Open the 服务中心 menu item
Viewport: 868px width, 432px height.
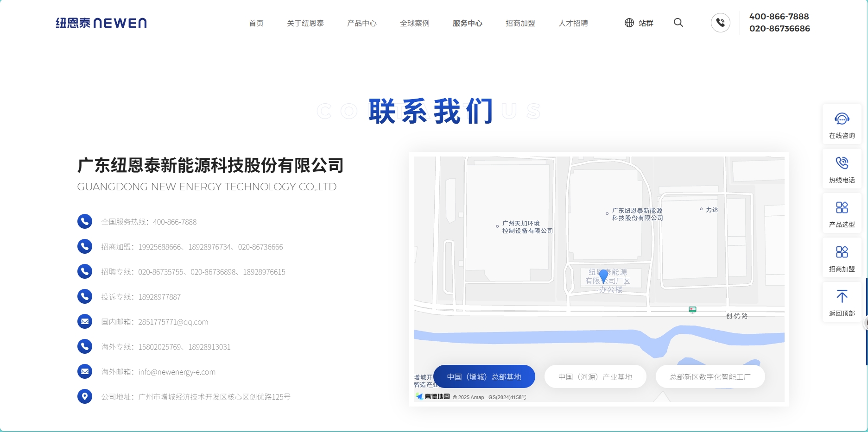(467, 23)
